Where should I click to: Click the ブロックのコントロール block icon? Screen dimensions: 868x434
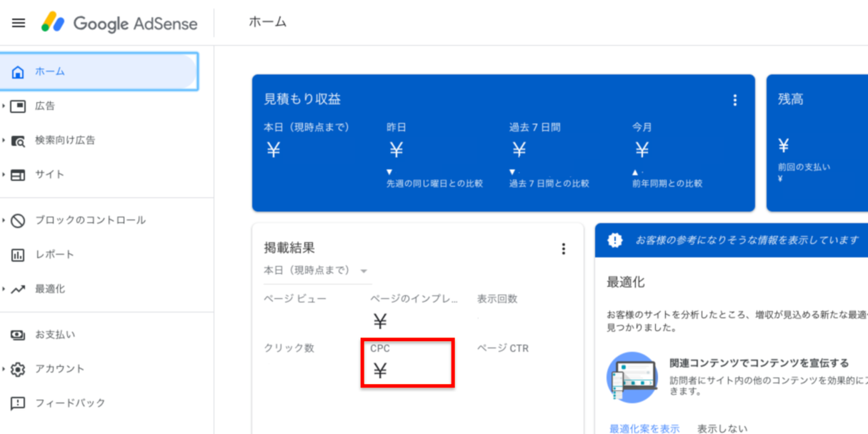pos(19,221)
